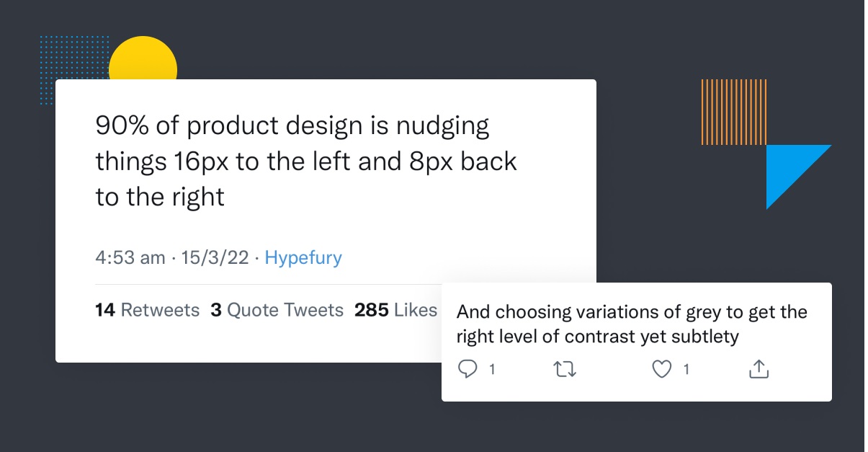The height and width of the screenshot is (452, 868).
Task: Click the like count beside the heart
Action: click(x=686, y=370)
